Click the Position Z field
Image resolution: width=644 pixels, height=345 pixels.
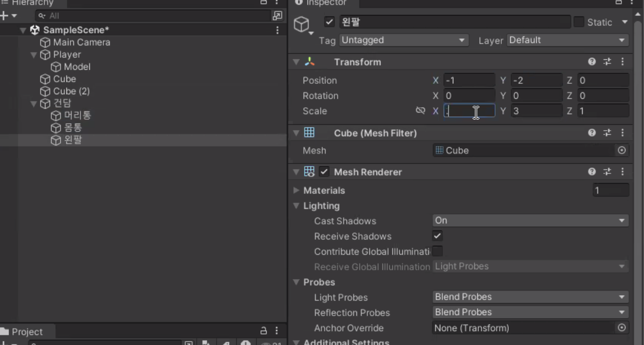tap(603, 80)
